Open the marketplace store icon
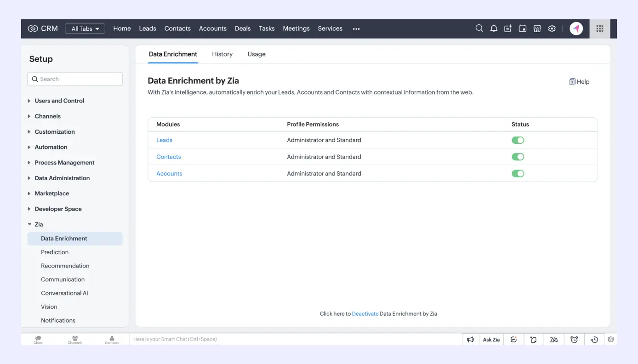The width and height of the screenshot is (638, 364). point(537,28)
